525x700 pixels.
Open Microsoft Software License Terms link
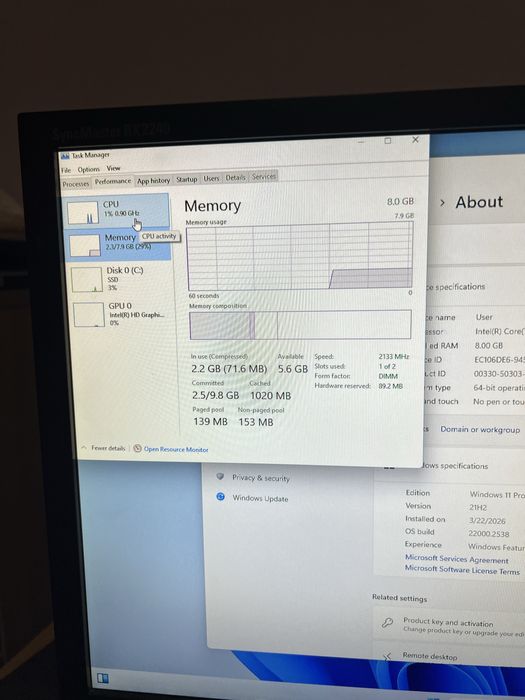[x=462, y=570]
